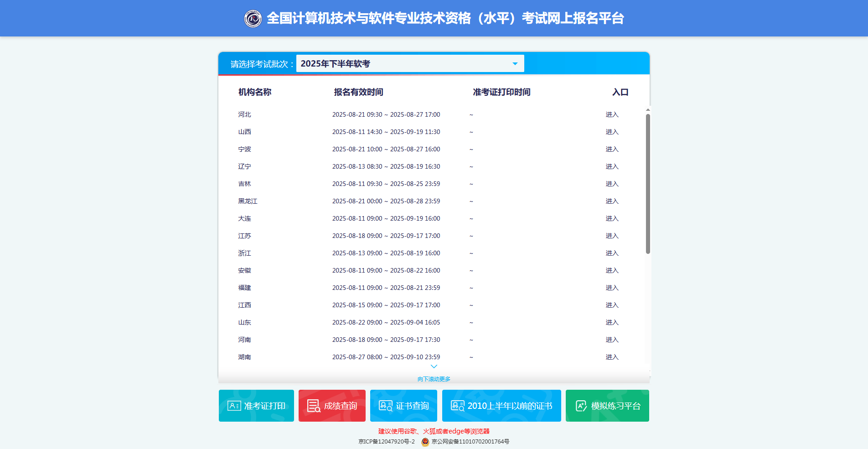Viewport: 868px width, 449px height.
Task: Click 向下滚动更多 to reveal more provinces
Action: click(x=434, y=378)
